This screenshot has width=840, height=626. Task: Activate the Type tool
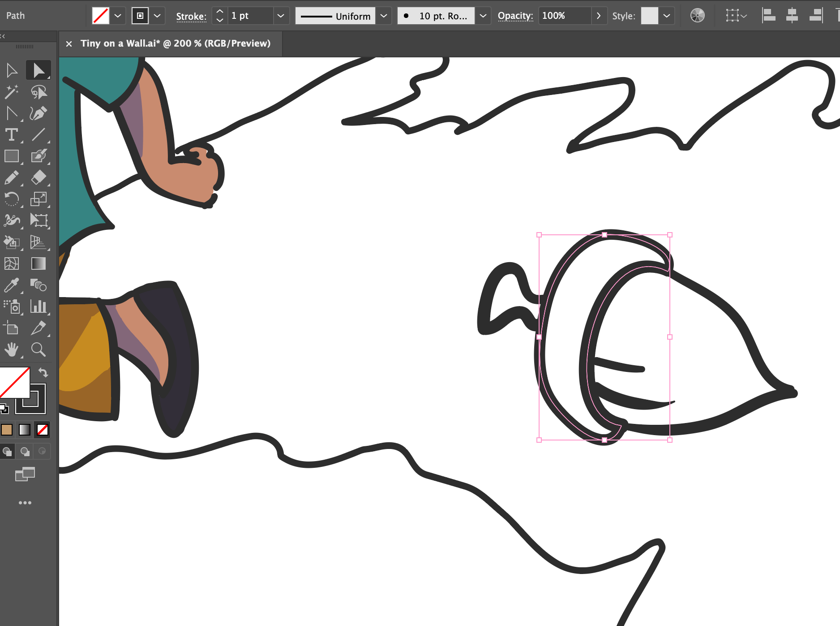click(12, 134)
